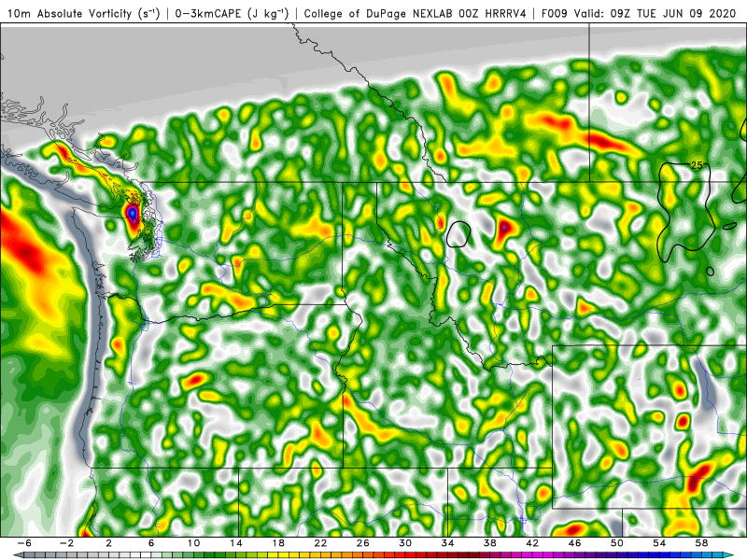Screen dimensions: 747x560
Task: Click the "F009" forecast hour label
Action: click(x=554, y=14)
